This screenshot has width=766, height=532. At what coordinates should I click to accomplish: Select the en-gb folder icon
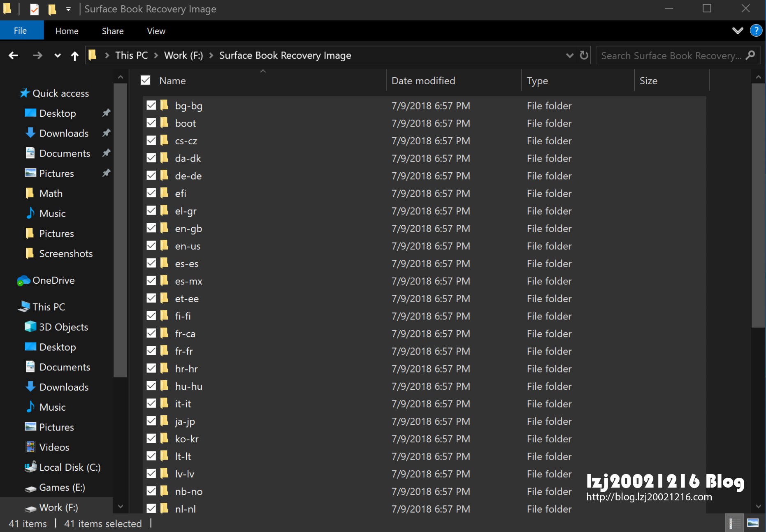[x=165, y=228]
